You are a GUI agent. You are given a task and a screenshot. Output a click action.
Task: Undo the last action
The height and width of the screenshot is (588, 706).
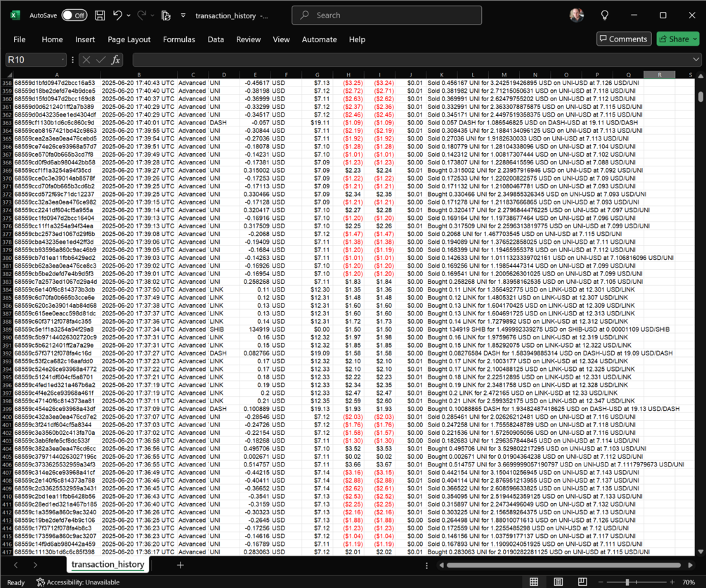[x=117, y=15]
